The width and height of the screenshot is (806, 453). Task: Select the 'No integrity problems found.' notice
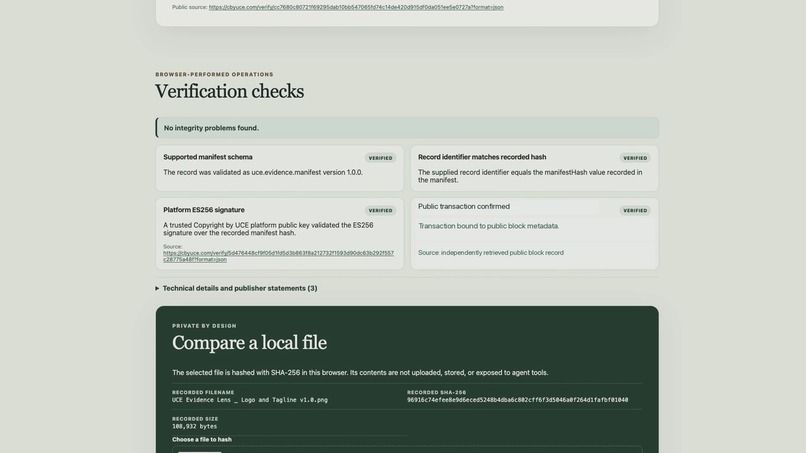point(407,128)
